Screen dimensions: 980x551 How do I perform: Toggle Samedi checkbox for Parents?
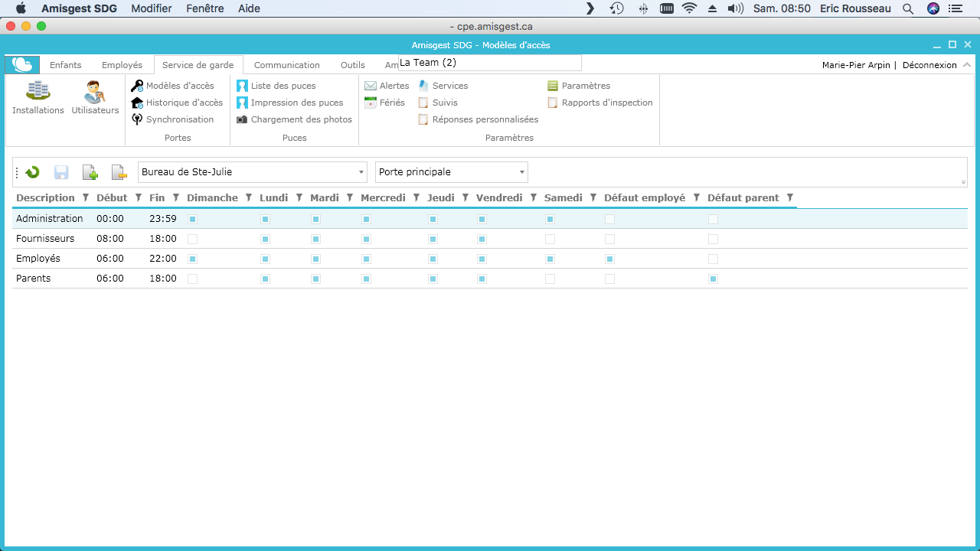coord(550,279)
